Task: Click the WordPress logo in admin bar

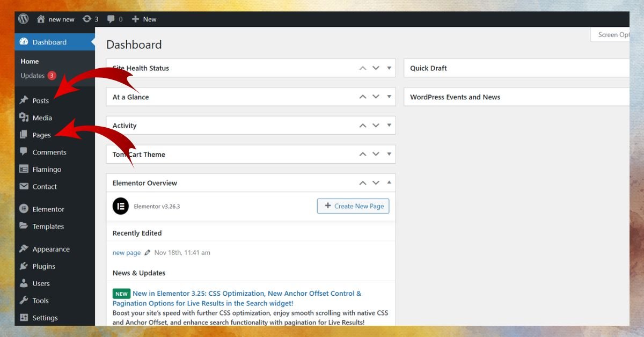Action: click(23, 19)
